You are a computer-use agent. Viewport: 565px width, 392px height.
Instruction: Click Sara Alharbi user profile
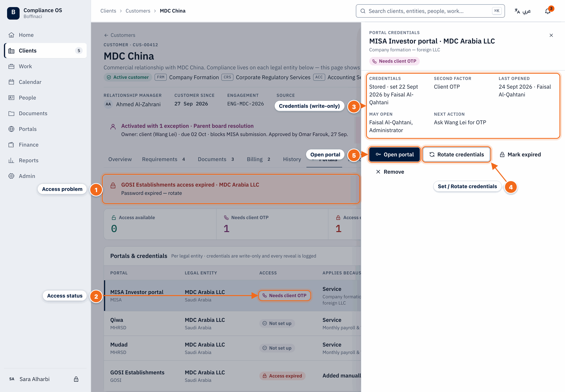tap(34, 379)
